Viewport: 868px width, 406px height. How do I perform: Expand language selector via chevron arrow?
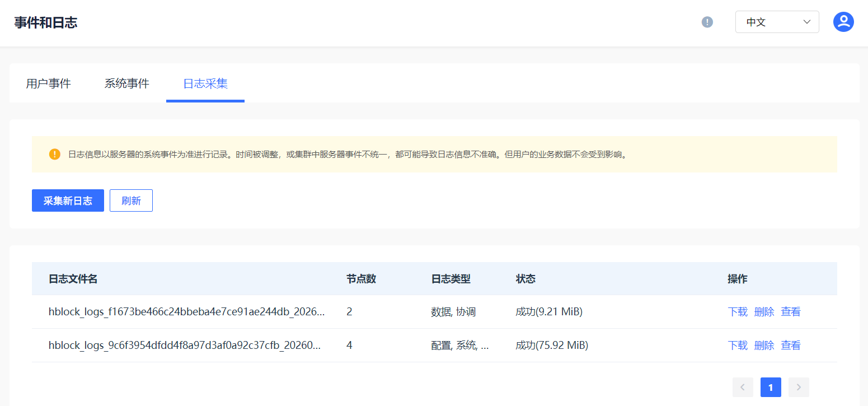pos(806,22)
